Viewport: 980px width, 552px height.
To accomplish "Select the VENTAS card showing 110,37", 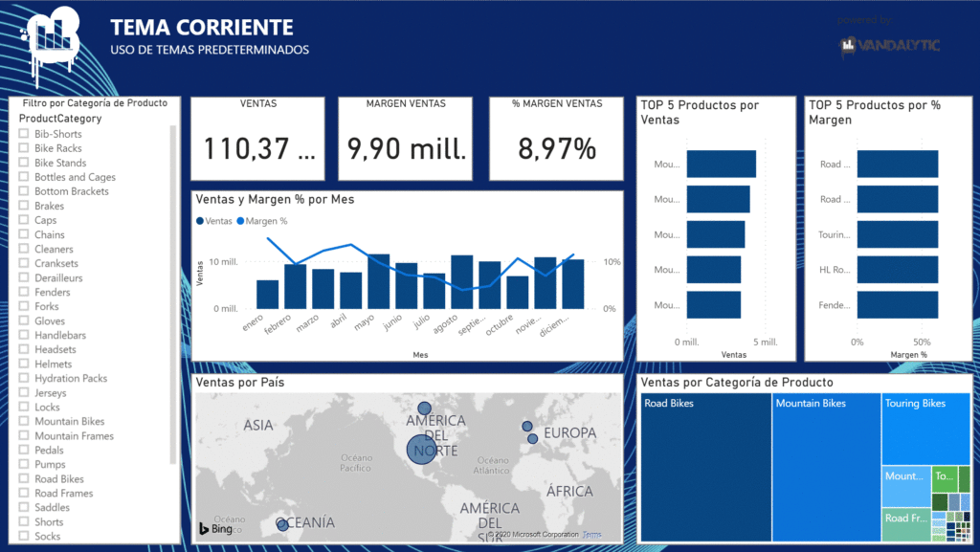I will click(258, 139).
